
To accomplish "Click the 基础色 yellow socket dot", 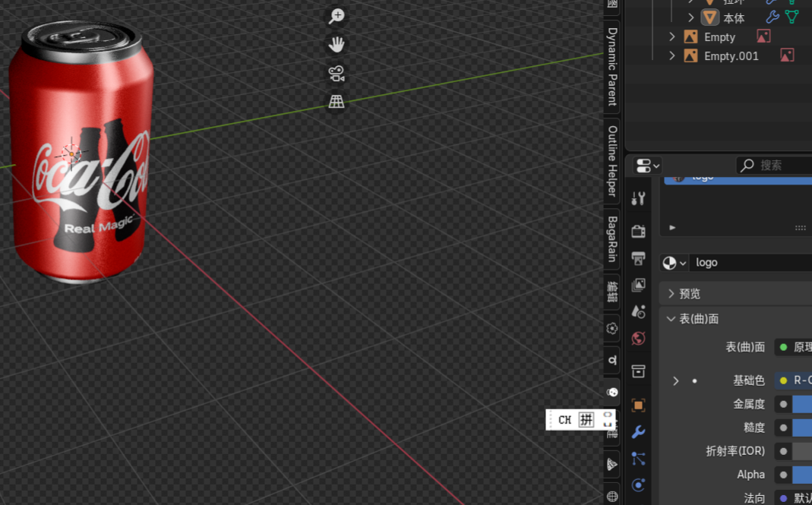I will tap(784, 380).
